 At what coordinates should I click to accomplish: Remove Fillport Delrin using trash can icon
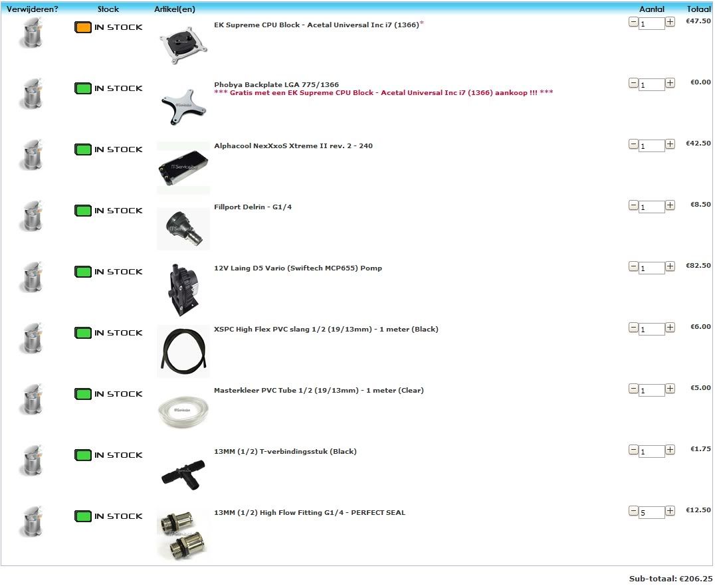[x=31, y=215]
